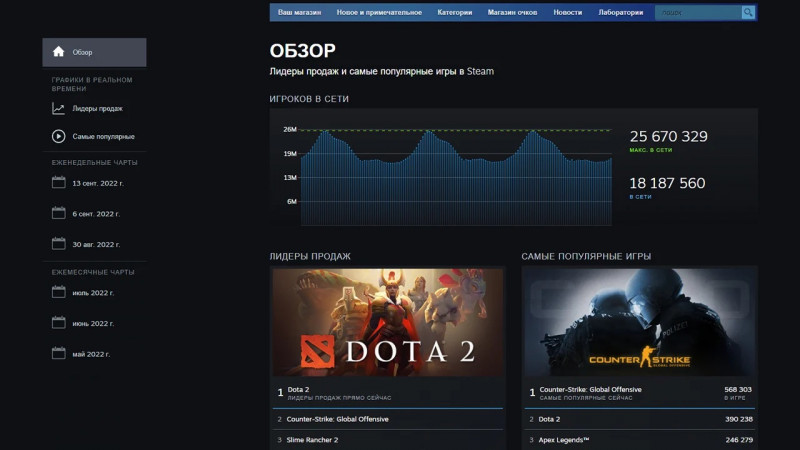Screen dimensions: 800x450
Task: Open the Ваш магазин menu
Action: (299, 12)
